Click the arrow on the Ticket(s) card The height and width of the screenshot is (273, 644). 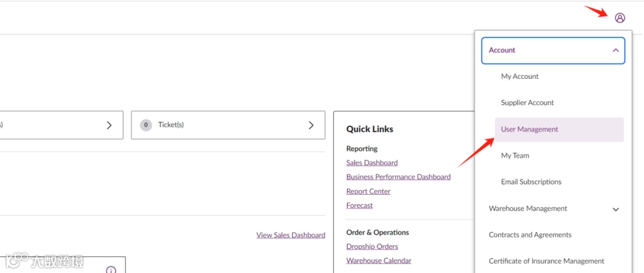[311, 125]
